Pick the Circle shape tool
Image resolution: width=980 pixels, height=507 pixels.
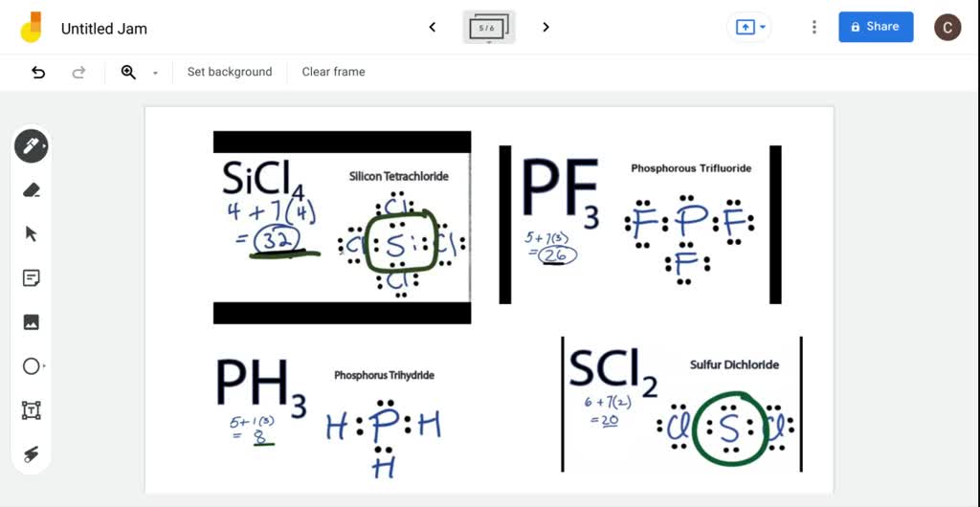click(31, 366)
